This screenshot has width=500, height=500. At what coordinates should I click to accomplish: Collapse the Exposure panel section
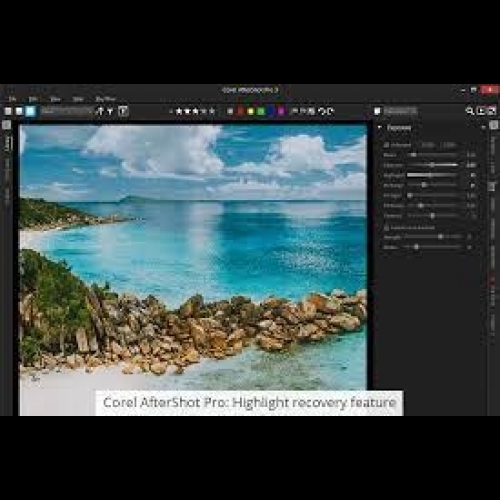(380, 127)
